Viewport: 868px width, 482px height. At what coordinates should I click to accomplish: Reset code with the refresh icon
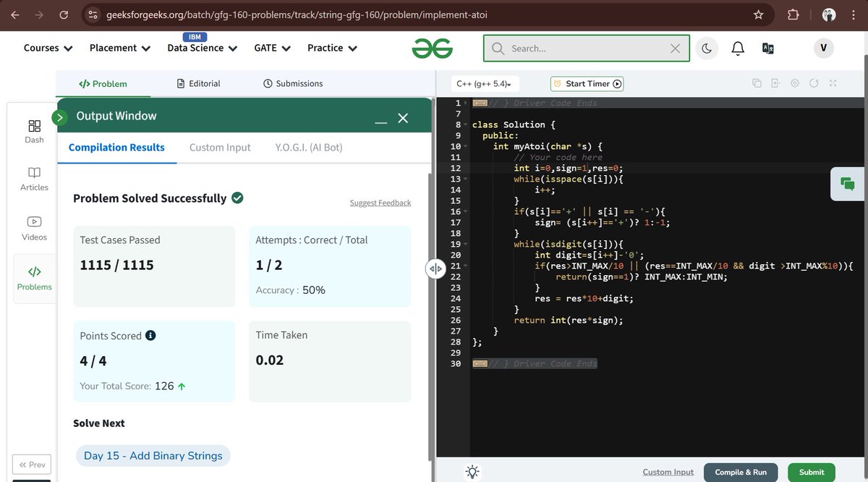pos(814,83)
